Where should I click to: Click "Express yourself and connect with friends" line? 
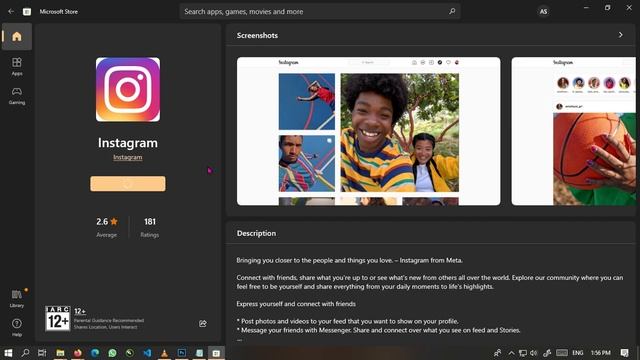pyautogui.click(x=296, y=304)
